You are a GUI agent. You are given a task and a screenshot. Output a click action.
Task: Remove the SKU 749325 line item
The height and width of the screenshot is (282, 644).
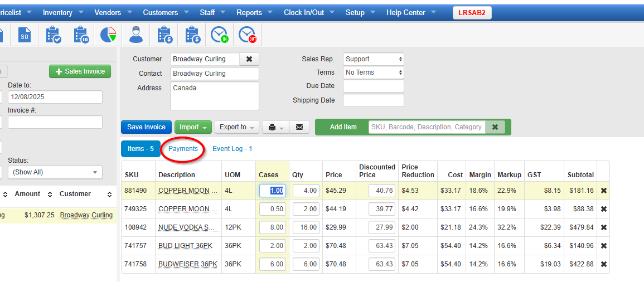603,209
